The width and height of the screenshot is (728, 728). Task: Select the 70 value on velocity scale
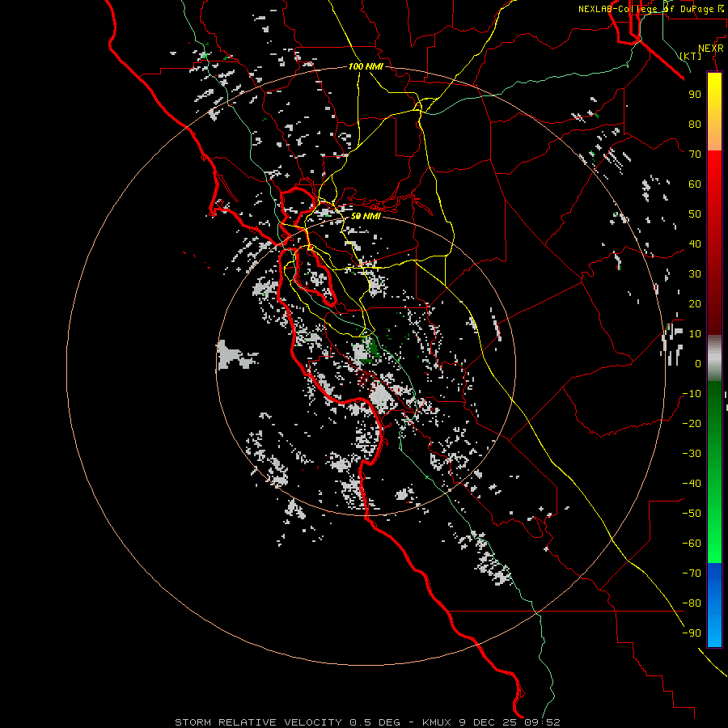coord(695,154)
